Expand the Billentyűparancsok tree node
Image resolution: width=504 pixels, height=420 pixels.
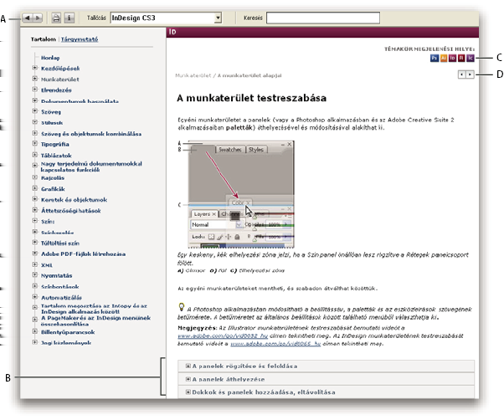(x=34, y=331)
